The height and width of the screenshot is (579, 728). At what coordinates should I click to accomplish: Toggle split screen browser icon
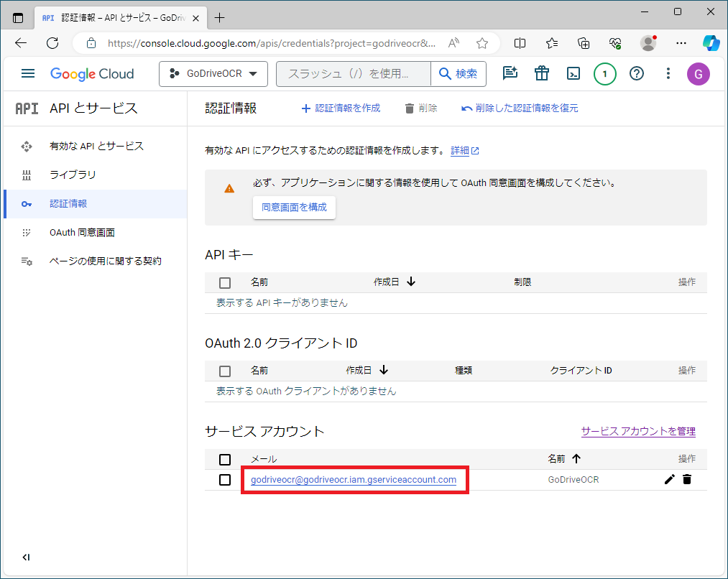(x=520, y=43)
